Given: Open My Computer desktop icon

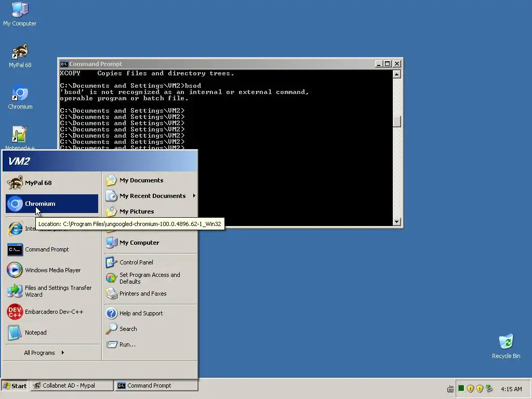Looking at the screenshot, I should coord(20,14).
